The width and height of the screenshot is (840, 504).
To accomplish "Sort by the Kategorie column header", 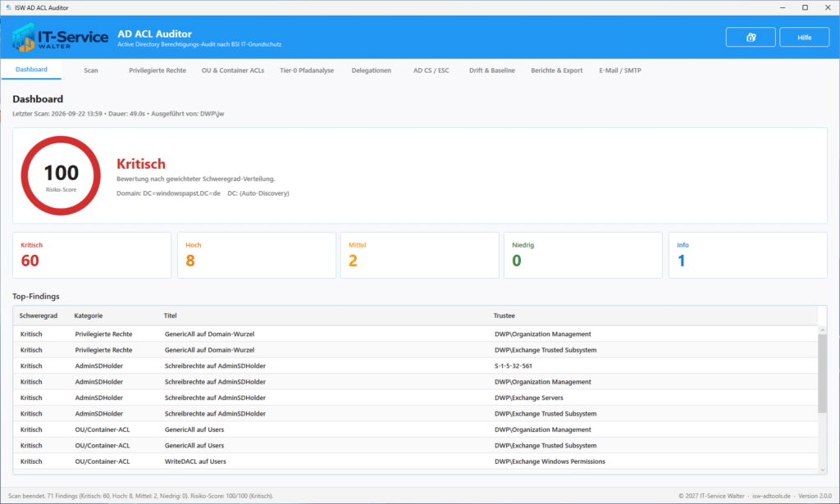I will 89,316.
